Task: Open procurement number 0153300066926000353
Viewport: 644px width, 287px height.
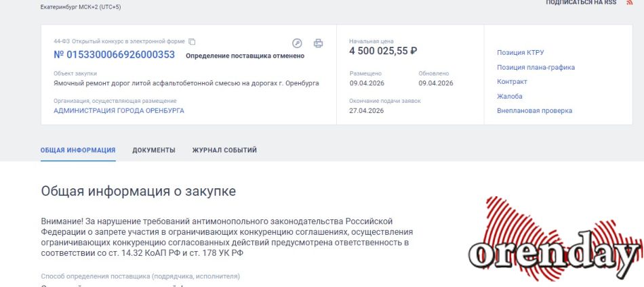Action: tap(114, 55)
